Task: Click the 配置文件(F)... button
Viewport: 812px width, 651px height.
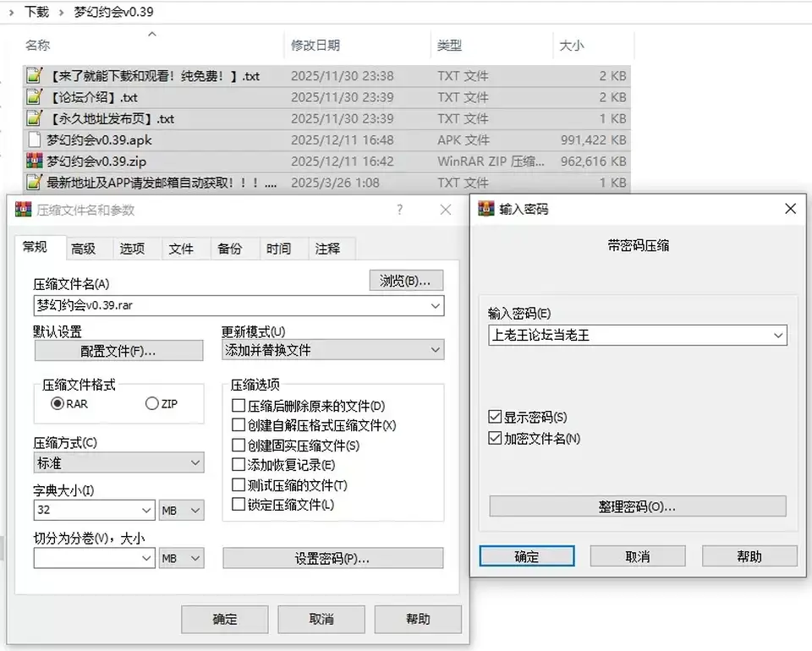Action: pyautogui.click(x=118, y=351)
